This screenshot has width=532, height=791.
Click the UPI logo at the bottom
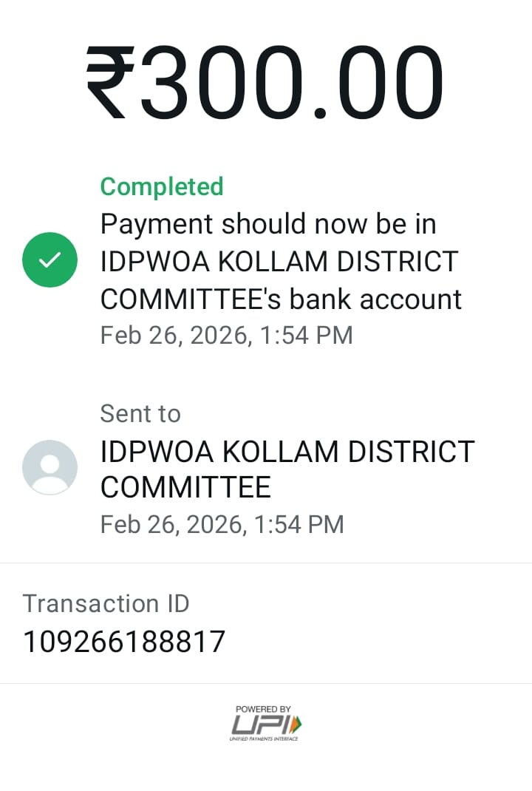click(266, 724)
